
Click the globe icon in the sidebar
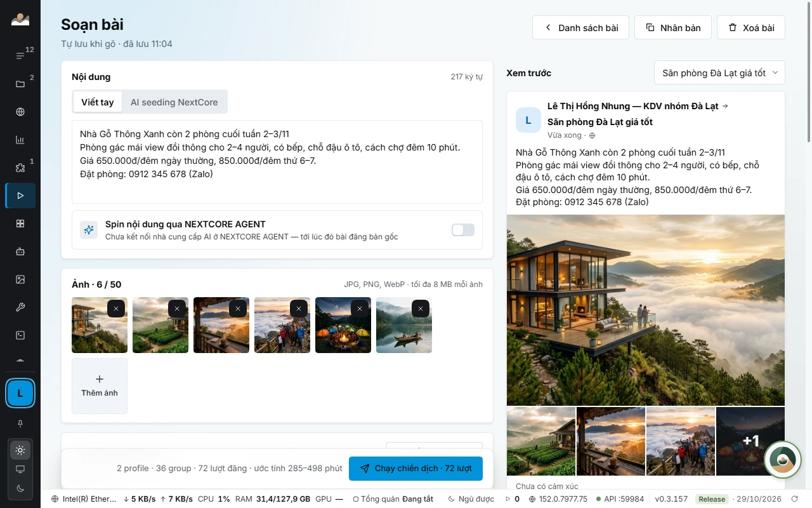(x=20, y=112)
